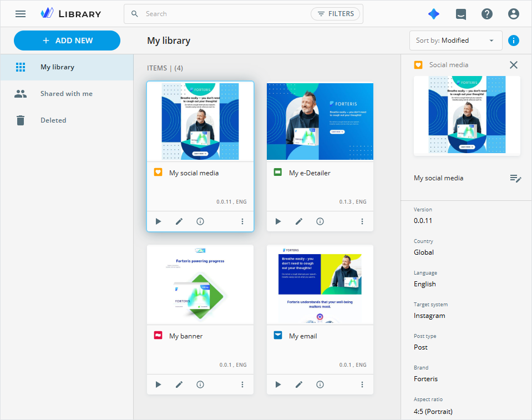Image resolution: width=532 pixels, height=420 pixels.
Task: Open the FILTERS options
Action: 335,14
